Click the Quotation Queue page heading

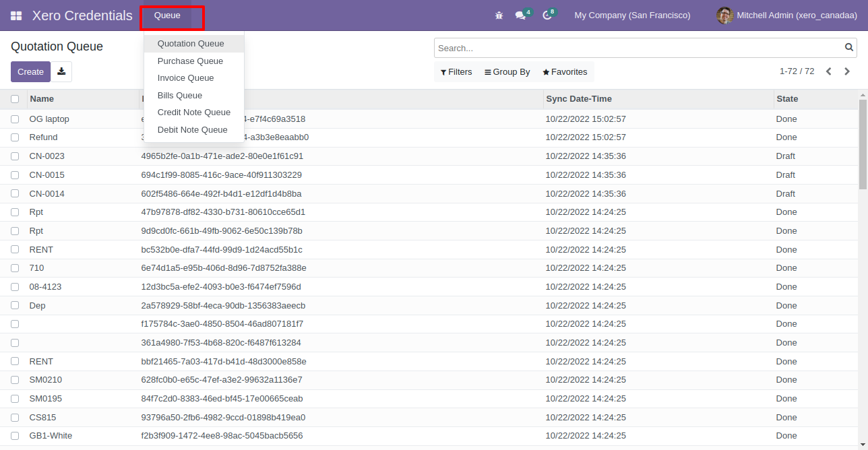[57, 46]
